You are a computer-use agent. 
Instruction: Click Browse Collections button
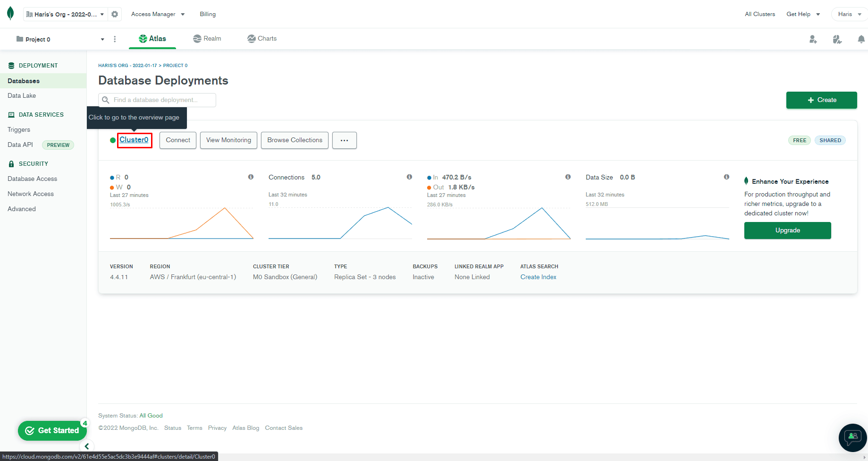[x=295, y=140]
